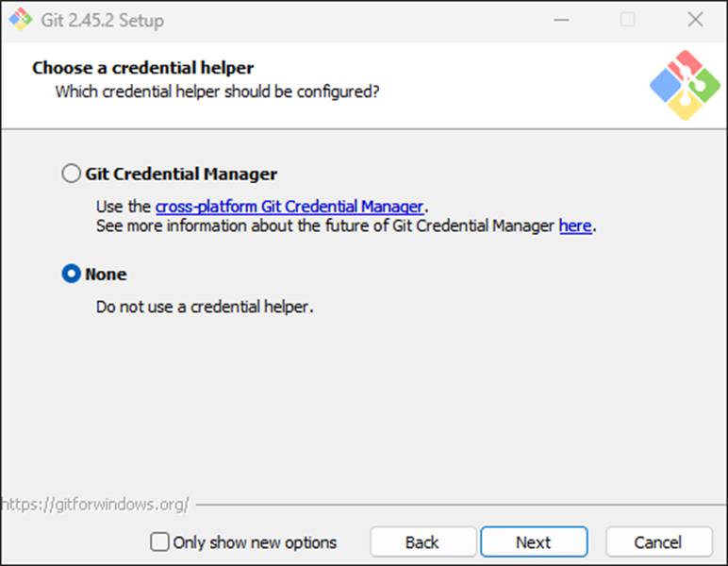Screen dimensions: 728x566
Task: Click the greyed-out maximize button
Action: [627, 20]
